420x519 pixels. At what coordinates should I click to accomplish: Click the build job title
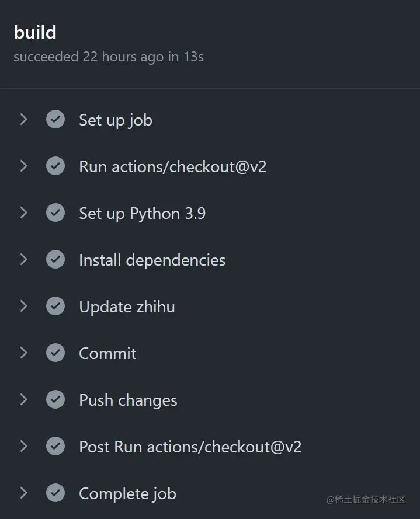pos(35,32)
